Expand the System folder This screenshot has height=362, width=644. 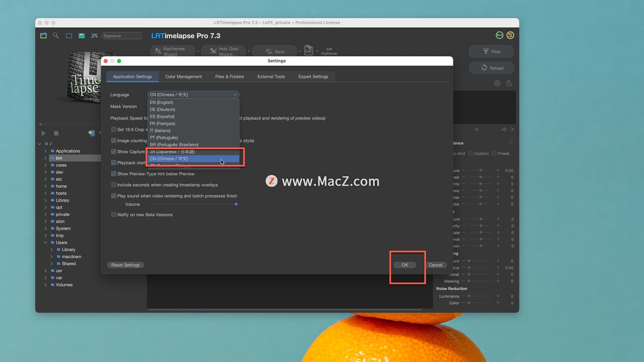(x=46, y=229)
